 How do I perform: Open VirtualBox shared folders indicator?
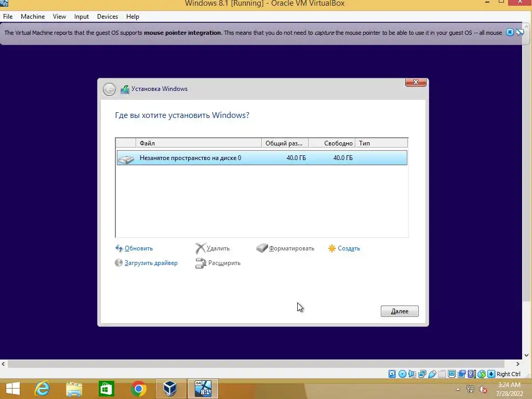tap(442, 374)
